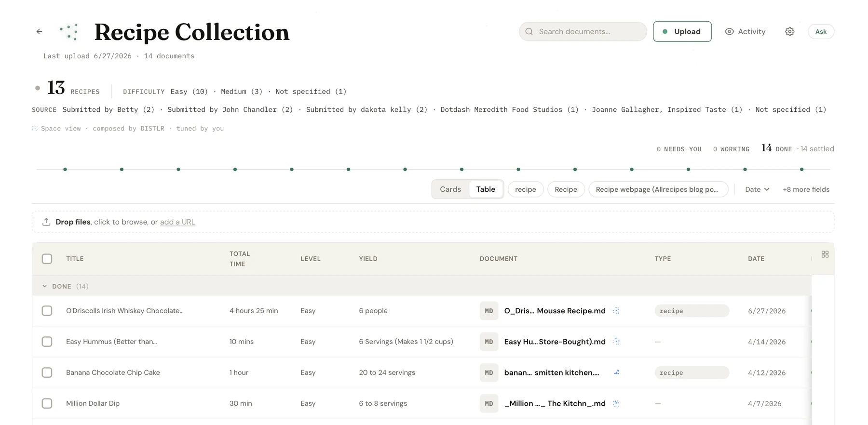The height and width of the screenshot is (425, 868).
Task: Collapse the DONE (14) group
Action: [44, 286]
